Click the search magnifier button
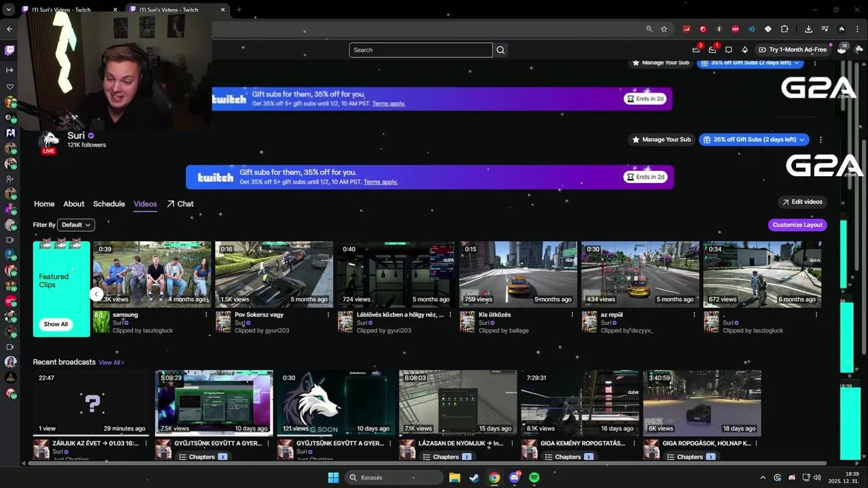The width and height of the screenshot is (868, 488). click(500, 49)
